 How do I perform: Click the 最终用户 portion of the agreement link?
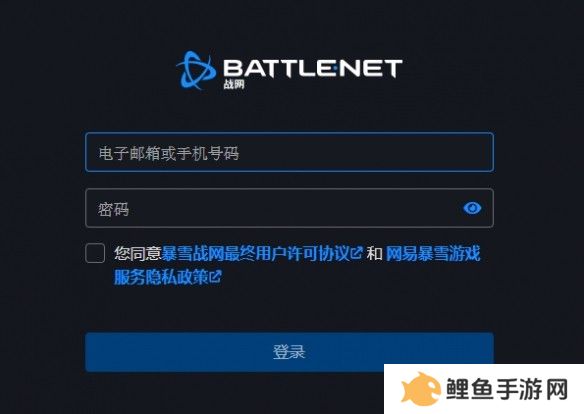point(256,254)
